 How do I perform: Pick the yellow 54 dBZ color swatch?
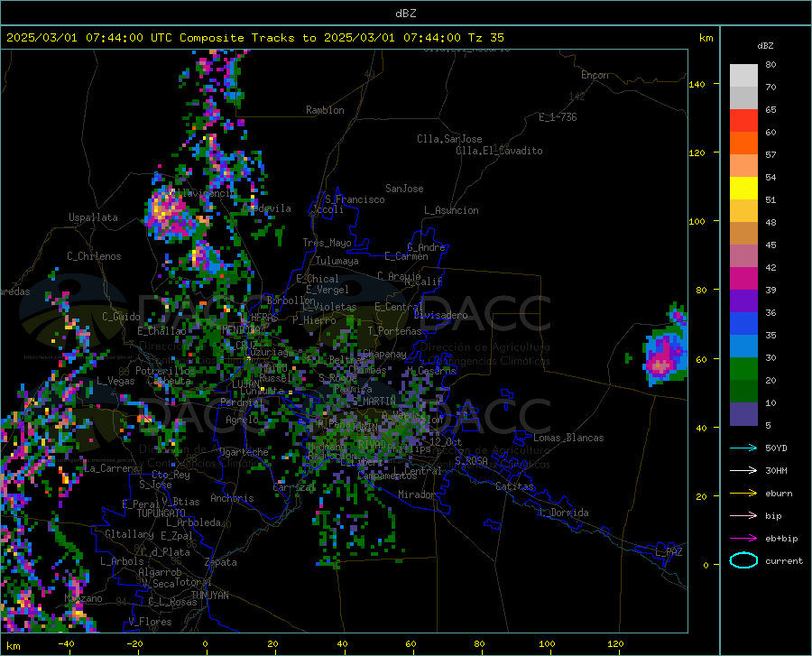click(743, 189)
